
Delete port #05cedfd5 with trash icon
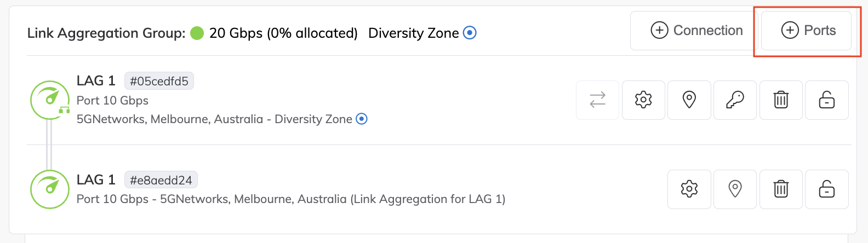[781, 100]
